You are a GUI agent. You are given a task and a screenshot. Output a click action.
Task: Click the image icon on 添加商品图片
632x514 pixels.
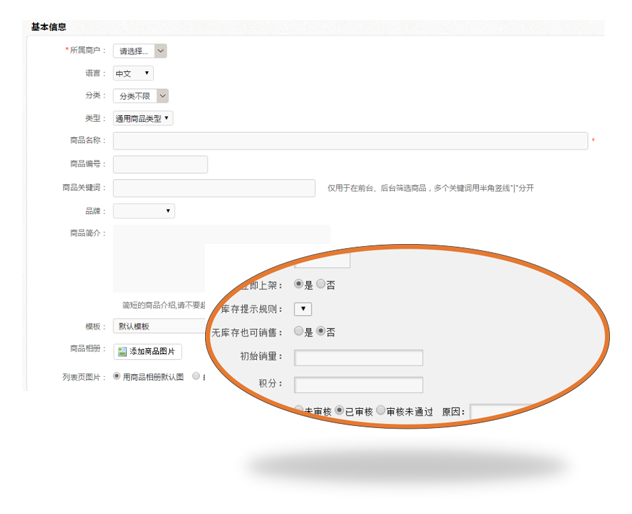point(122,352)
